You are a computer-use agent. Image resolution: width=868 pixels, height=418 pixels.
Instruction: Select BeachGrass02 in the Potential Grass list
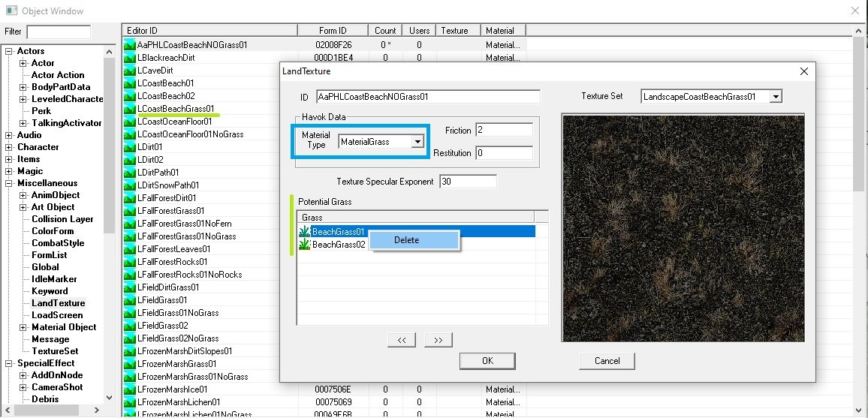[339, 245]
